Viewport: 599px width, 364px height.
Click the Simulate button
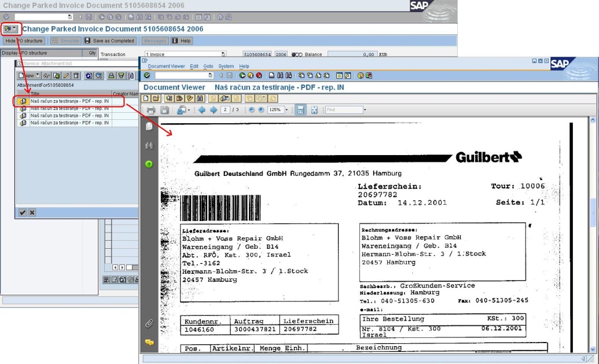pos(66,41)
